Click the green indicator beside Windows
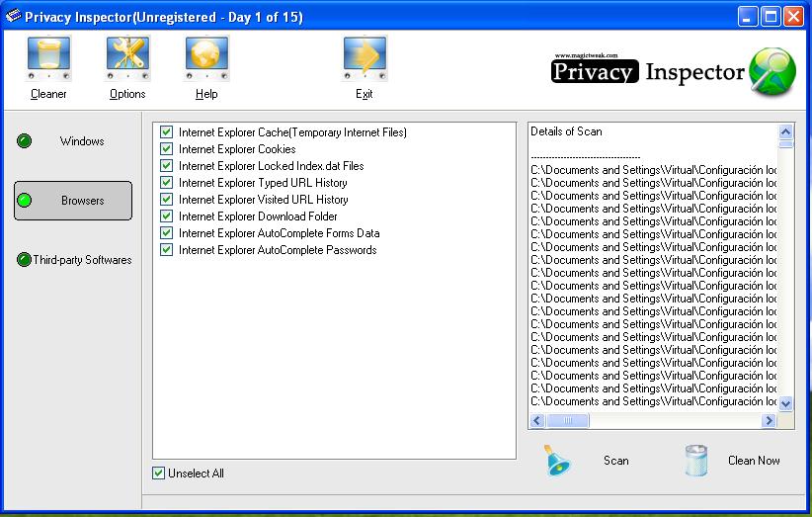 coord(25,141)
